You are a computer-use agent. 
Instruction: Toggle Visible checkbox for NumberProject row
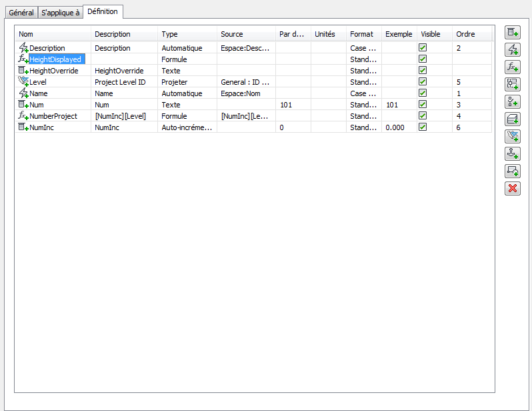(423, 116)
